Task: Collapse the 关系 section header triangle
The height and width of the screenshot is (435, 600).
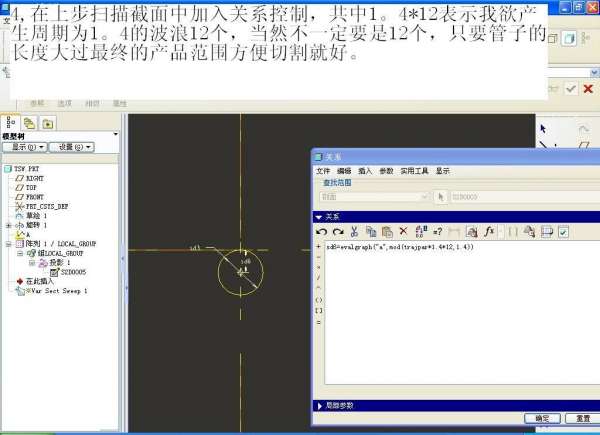Action: (318, 217)
